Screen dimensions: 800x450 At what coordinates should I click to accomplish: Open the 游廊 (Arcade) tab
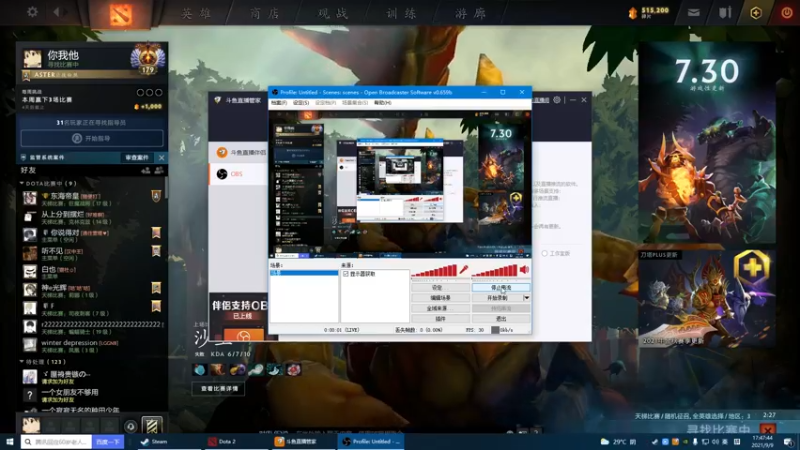[470, 13]
